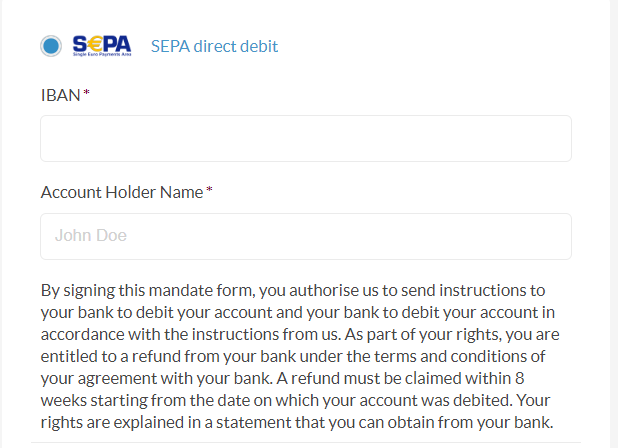Click the word "entitled" in the mandate text
The image size is (618, 448).
click(x=67, y=357)
